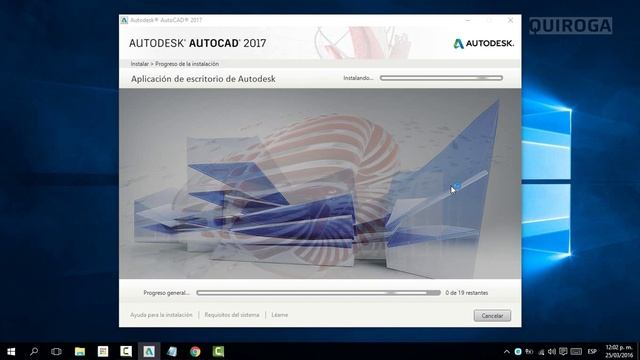Screen dimensions: 640x360
Task: Click the ESP language indicator
Action: point(592,351)
